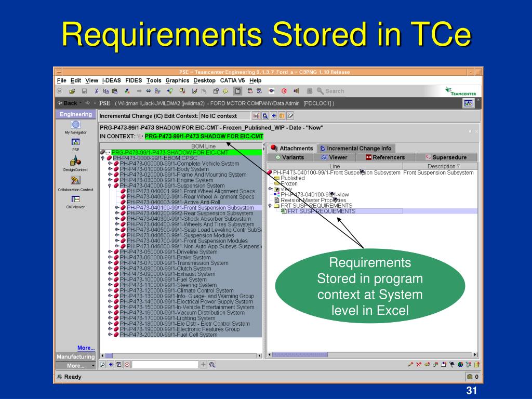
Task: Click the PSE view icon at right of header bar
Action: (x=468, y=103)
